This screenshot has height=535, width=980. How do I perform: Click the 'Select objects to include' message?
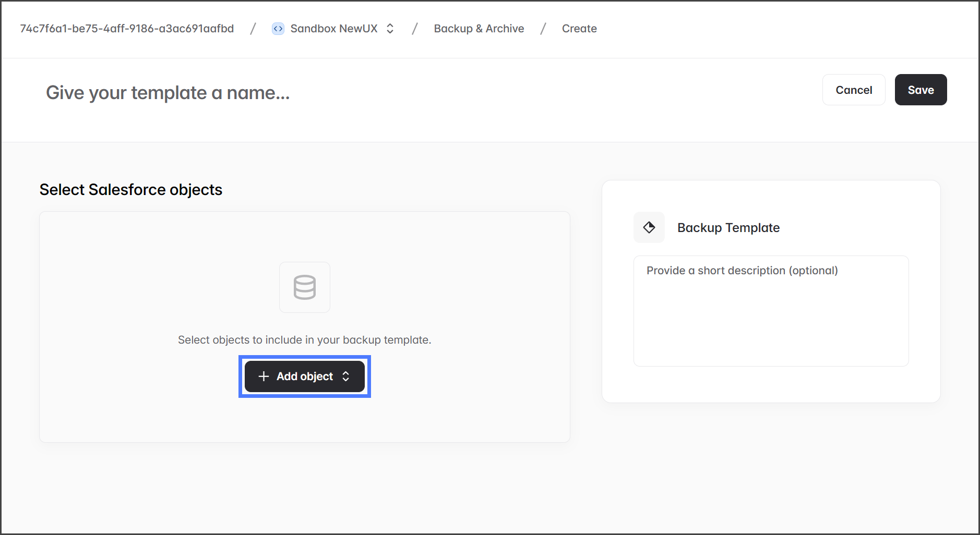pos(304,340)
